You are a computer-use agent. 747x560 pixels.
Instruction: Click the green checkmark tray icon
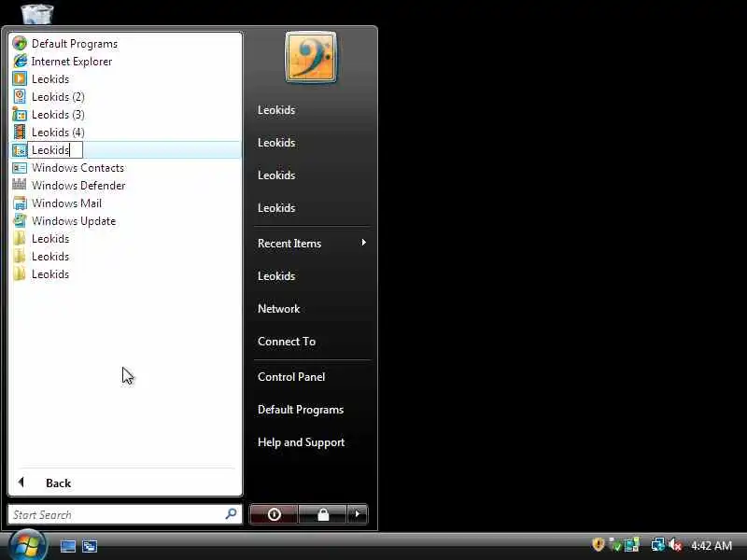(615, 545)
